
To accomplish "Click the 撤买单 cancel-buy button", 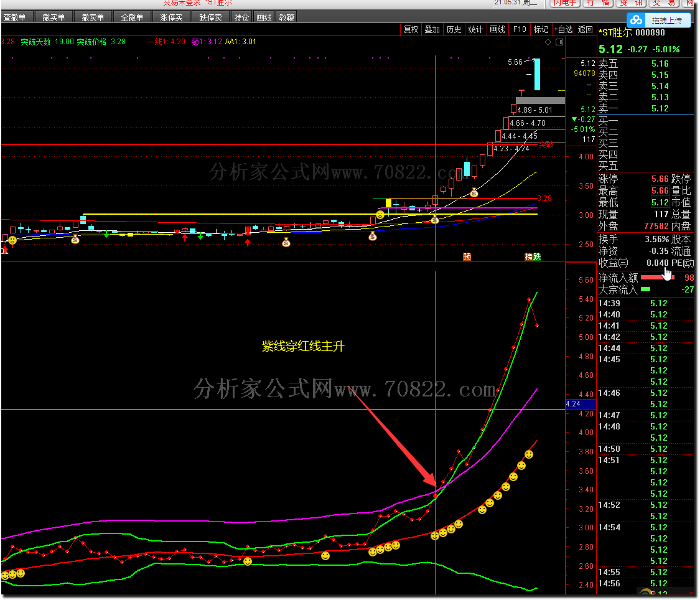I will [54, 17].
